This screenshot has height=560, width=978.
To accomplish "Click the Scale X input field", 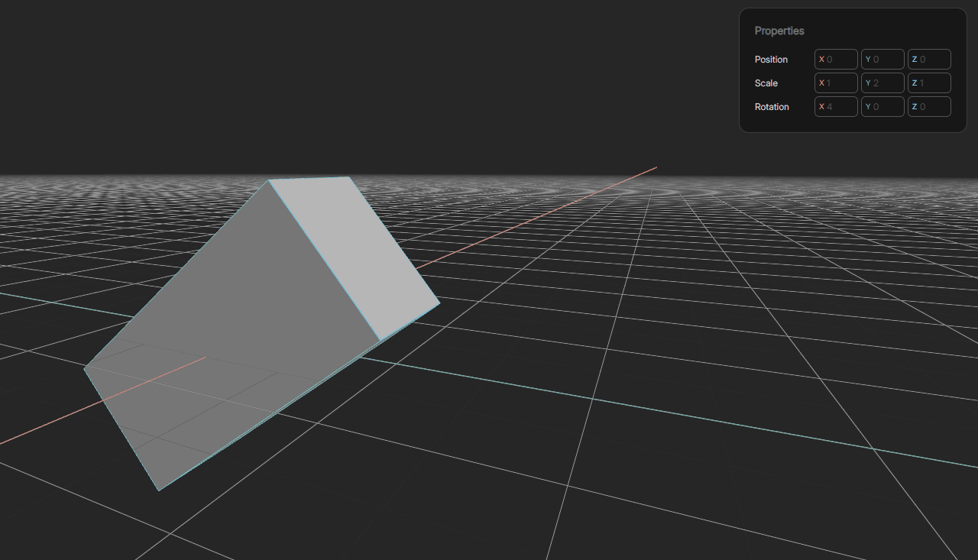I will point(836,83).
